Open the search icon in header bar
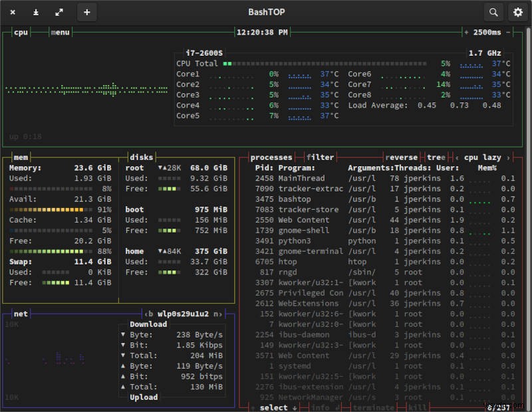Viewport: 532px width, 412px height. coord(493,13)
